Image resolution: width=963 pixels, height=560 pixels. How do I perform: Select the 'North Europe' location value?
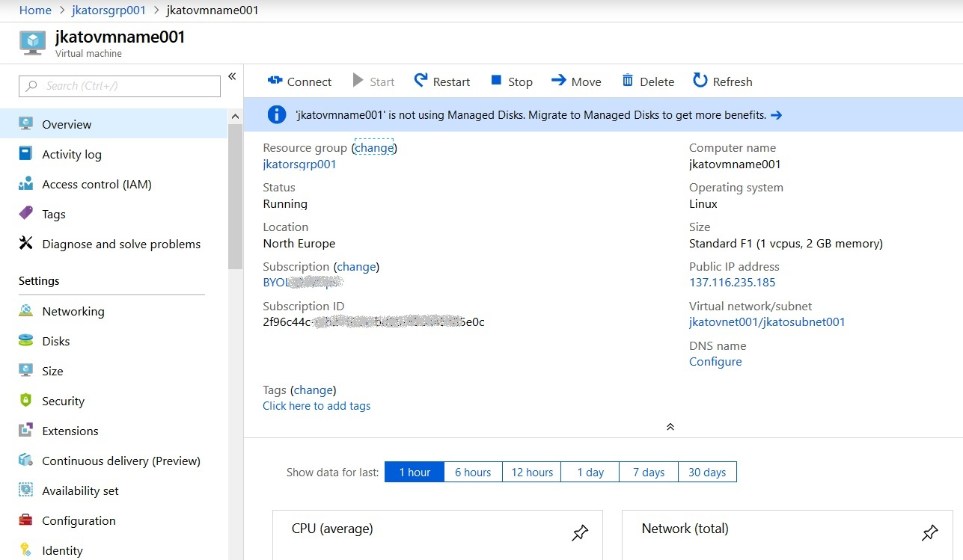click(x=299, y=244)
